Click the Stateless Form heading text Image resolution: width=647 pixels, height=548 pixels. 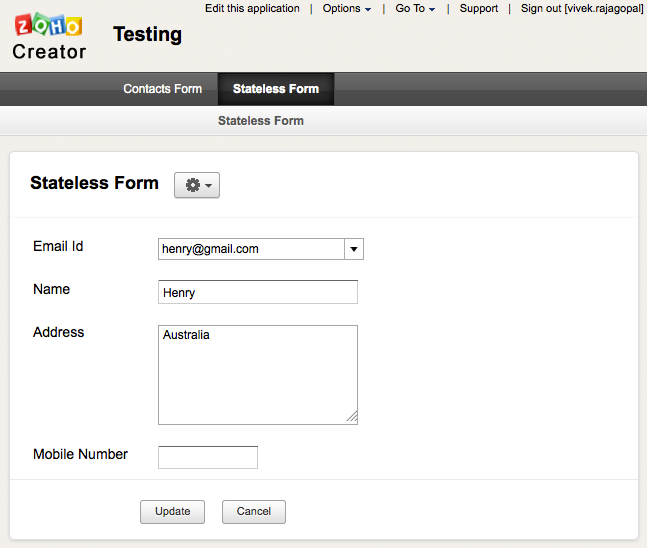pyautogui.click(x=94, y=183)
